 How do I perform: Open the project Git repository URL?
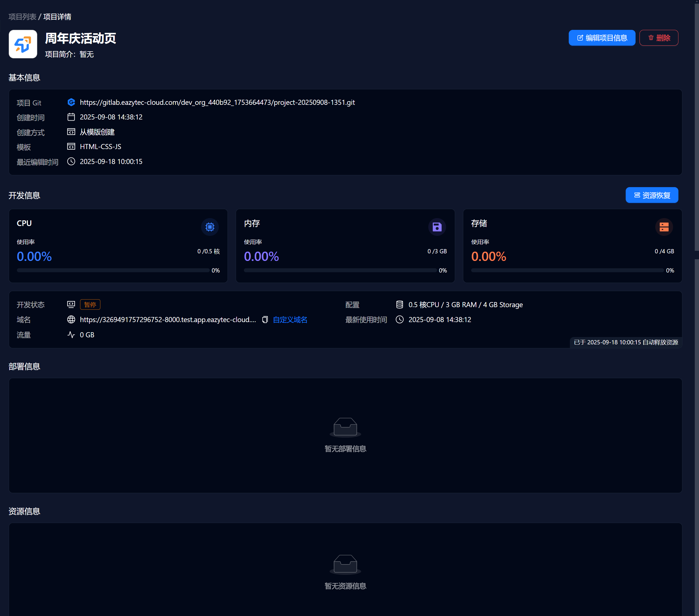click(x=217, y=103)
